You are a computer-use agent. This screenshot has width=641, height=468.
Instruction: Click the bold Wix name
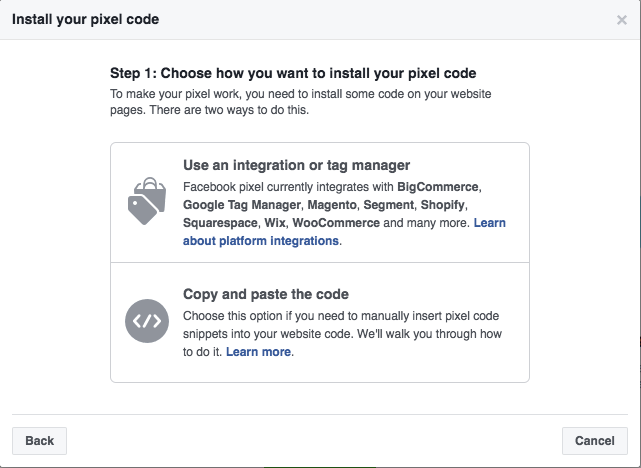(x=275, y=223)
